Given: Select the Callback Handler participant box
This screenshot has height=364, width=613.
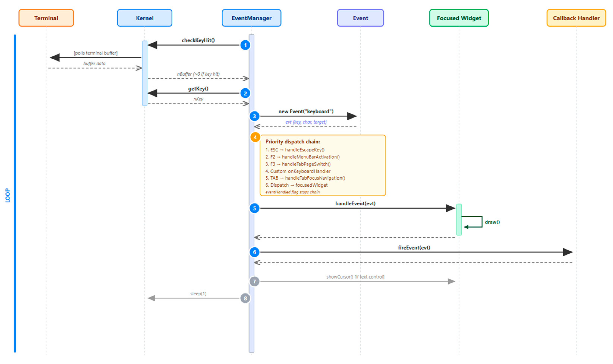Looking at the screenshot, I should [576, 18].
